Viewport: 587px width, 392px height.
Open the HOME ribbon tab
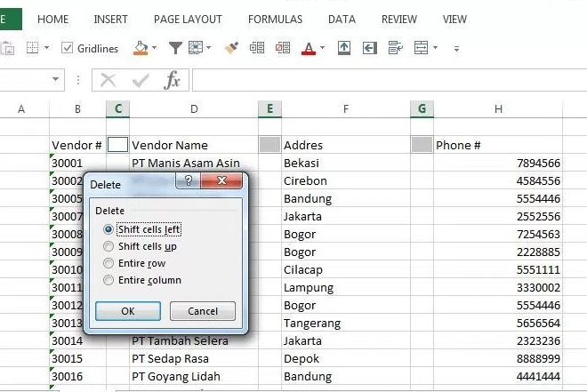[52, 20]
